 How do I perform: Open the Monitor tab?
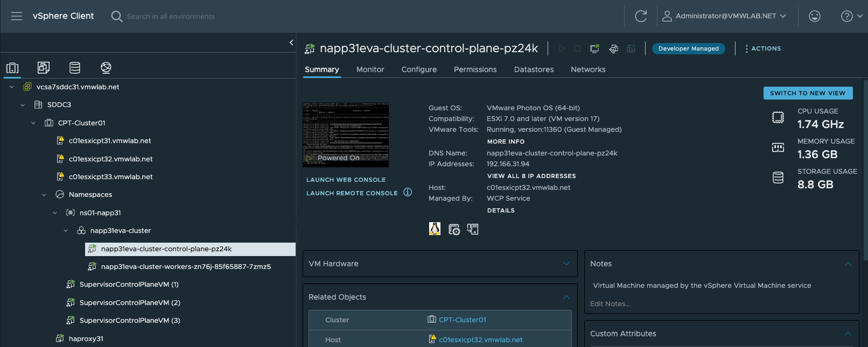coord(370,69)
